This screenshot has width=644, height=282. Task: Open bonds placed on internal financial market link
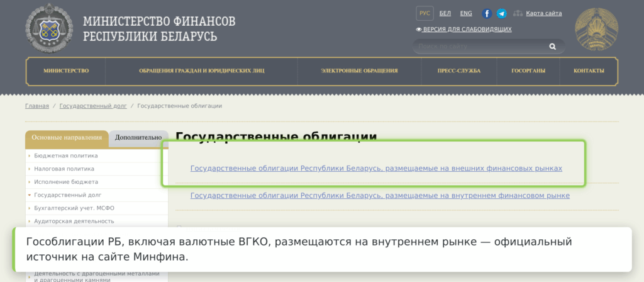click(380, 196)
